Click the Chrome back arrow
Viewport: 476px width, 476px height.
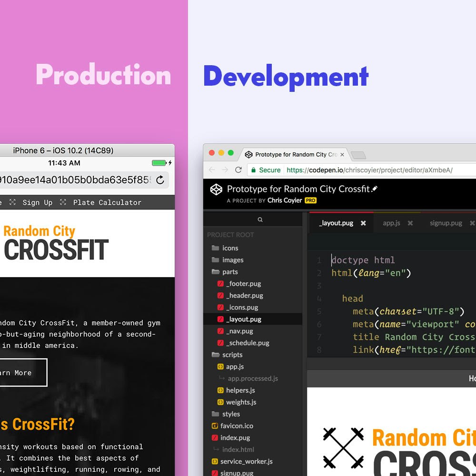(x=212, y=170)
